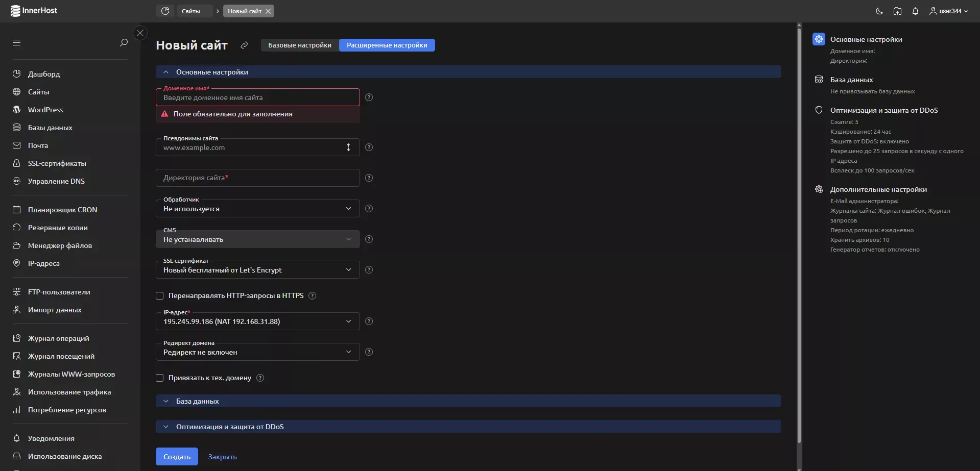Open help for Доменное имя field

coord(369,97)
